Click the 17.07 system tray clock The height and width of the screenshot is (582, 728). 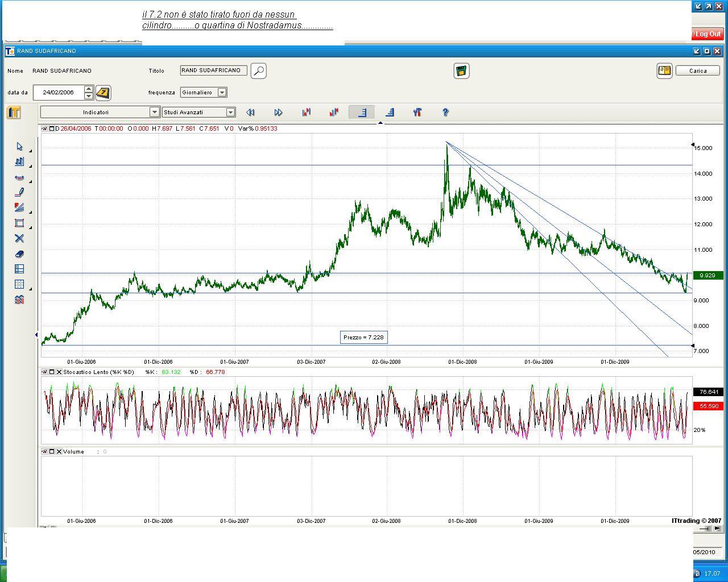712,573
